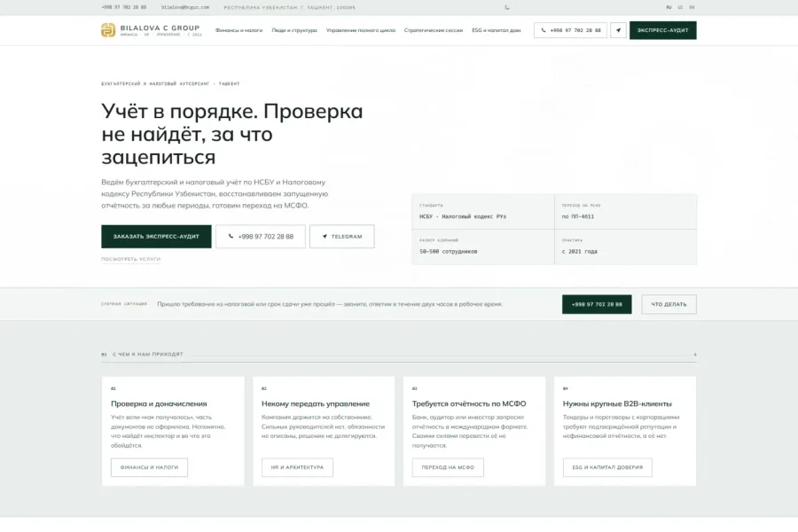Open the «ESG и капитал доверия» card button
The height and width of the screenshot is (532, 798).
(607, 467)
